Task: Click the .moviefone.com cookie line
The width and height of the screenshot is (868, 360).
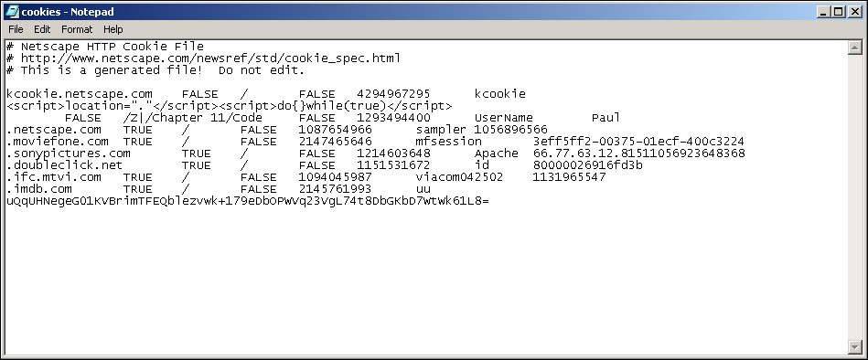Action: [x=375, y=142]
